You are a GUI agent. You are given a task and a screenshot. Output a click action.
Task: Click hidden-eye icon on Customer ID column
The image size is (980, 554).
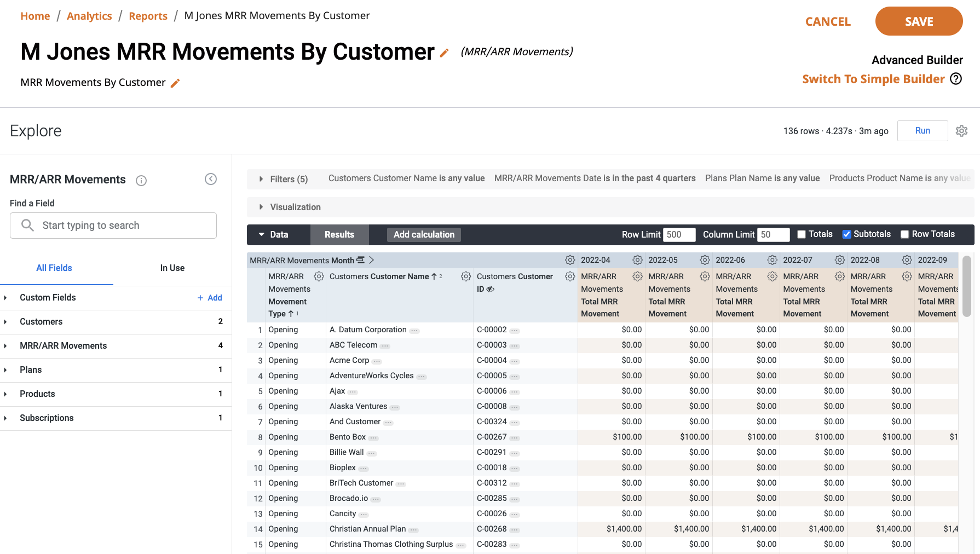pos(491,289)
